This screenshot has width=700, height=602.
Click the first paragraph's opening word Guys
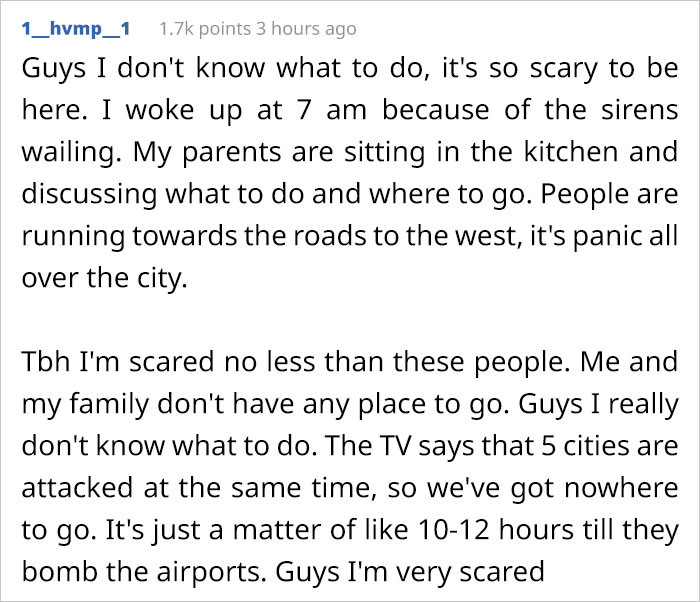click(x=54, y=69)
